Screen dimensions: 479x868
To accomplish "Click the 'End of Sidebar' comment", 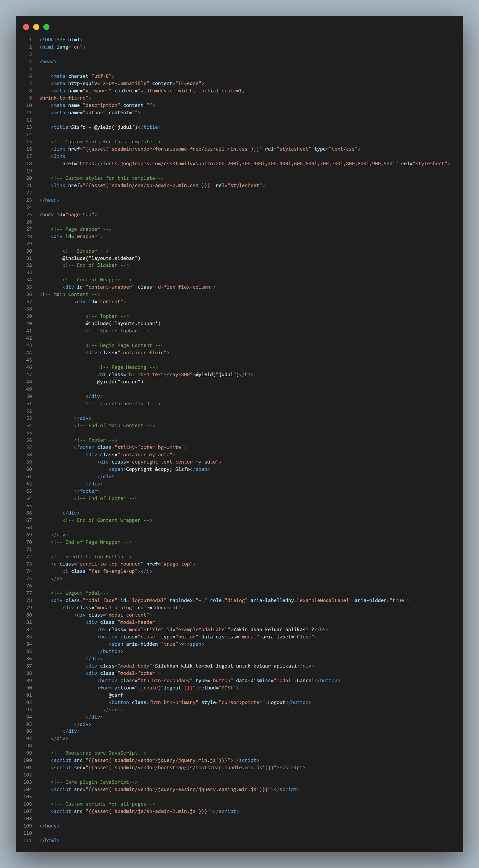I will click(x=96, y=265).
